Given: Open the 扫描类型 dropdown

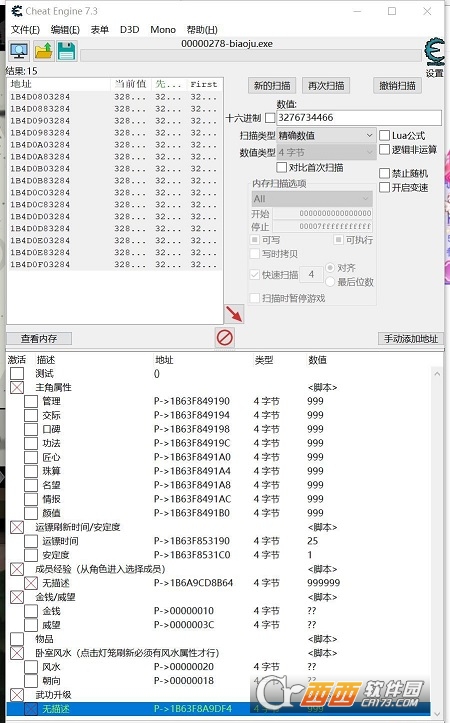Looking at the screenshot, I should [x=326, y=136].
